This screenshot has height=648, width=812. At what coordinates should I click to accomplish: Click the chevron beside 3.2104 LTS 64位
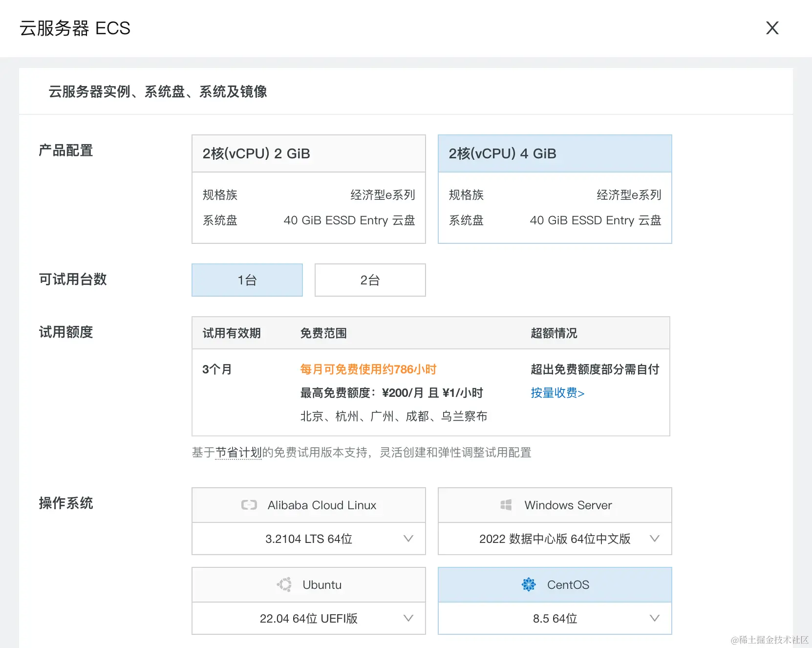[408, 539]
